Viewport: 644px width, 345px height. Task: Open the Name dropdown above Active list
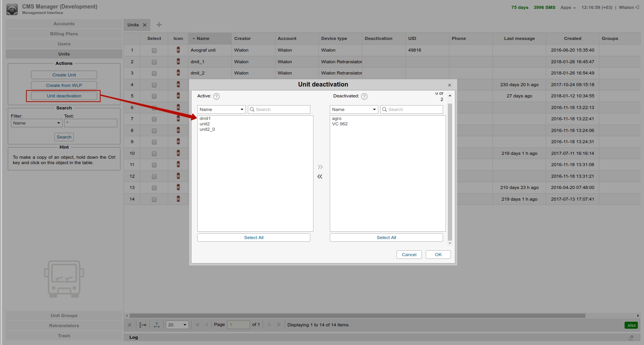221,109
